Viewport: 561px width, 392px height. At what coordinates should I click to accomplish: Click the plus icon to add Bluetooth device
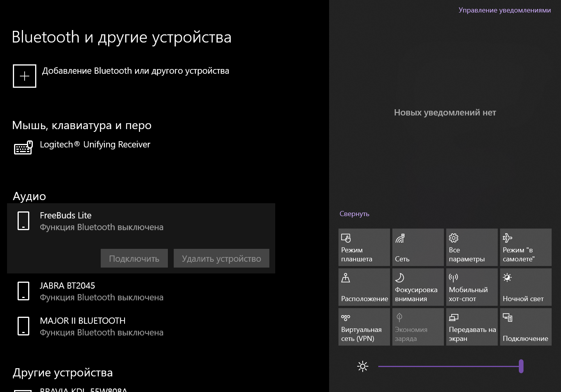tap(25, 76)
